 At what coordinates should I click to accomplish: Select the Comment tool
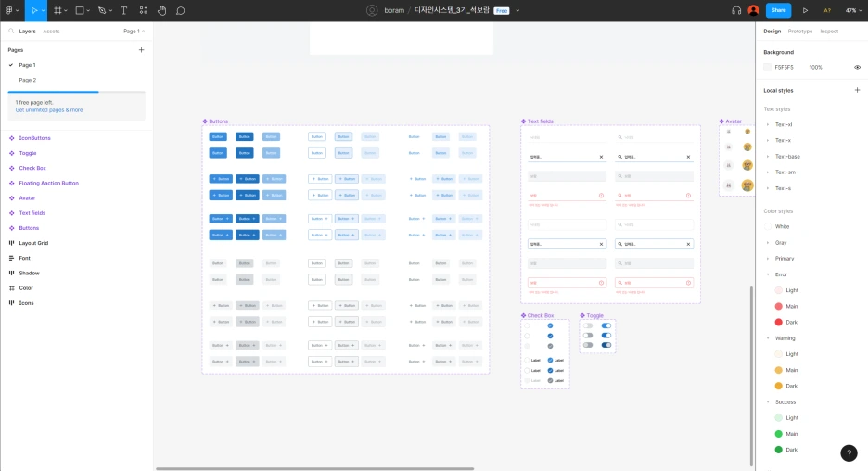181,10
